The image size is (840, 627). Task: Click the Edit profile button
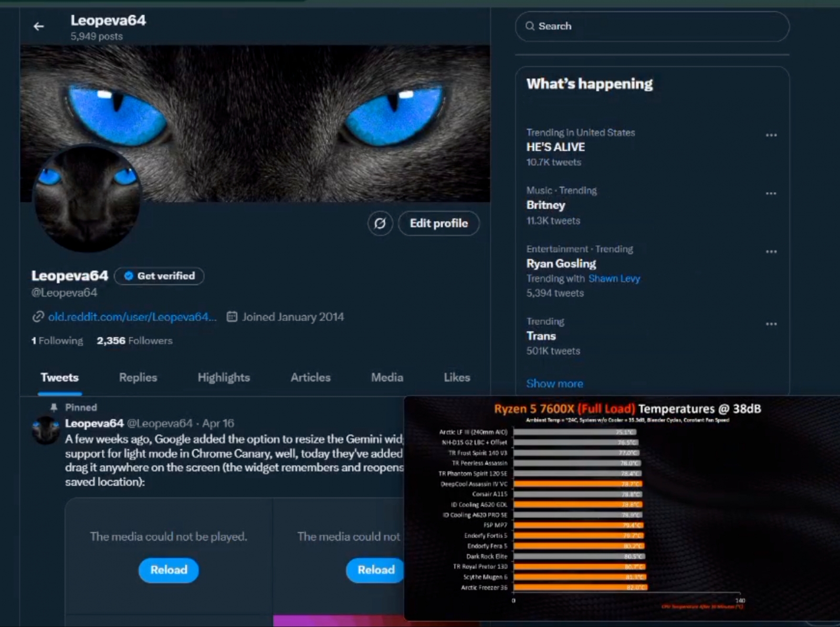(439, 224)
